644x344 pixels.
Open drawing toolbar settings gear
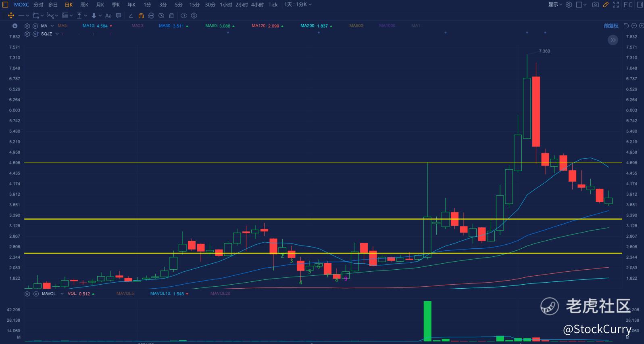194,16
